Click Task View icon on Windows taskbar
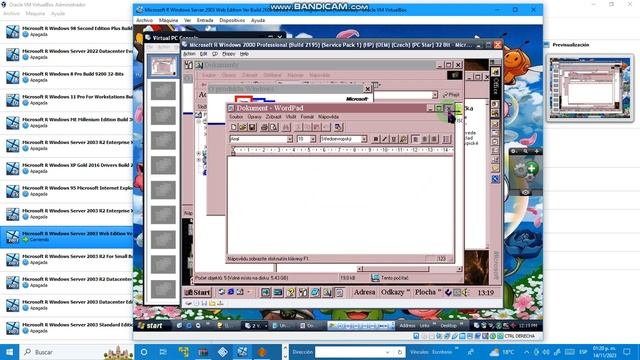 click(163, 352)
